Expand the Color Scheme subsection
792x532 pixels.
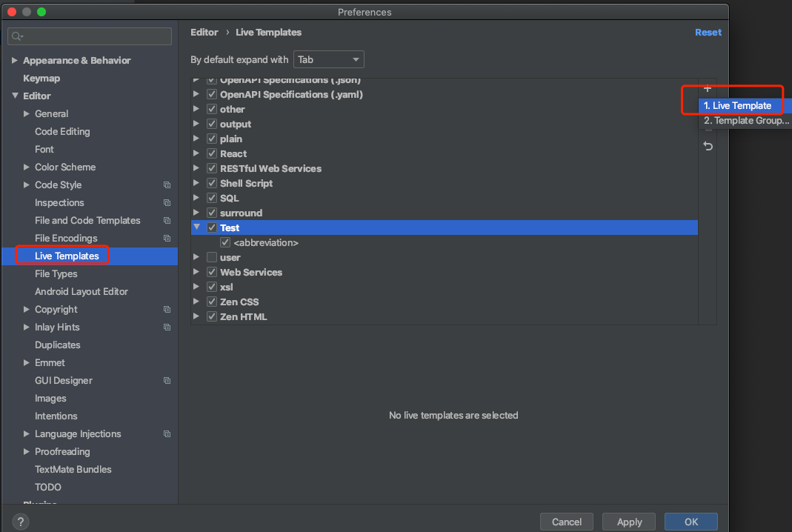(x=26, y=167)
